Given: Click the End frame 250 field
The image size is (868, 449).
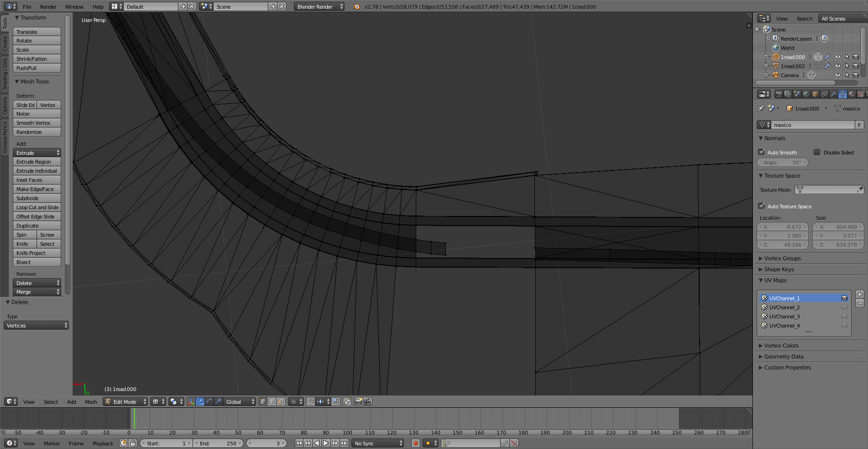Looking at the screenshot, I should (x=218, y=443).
